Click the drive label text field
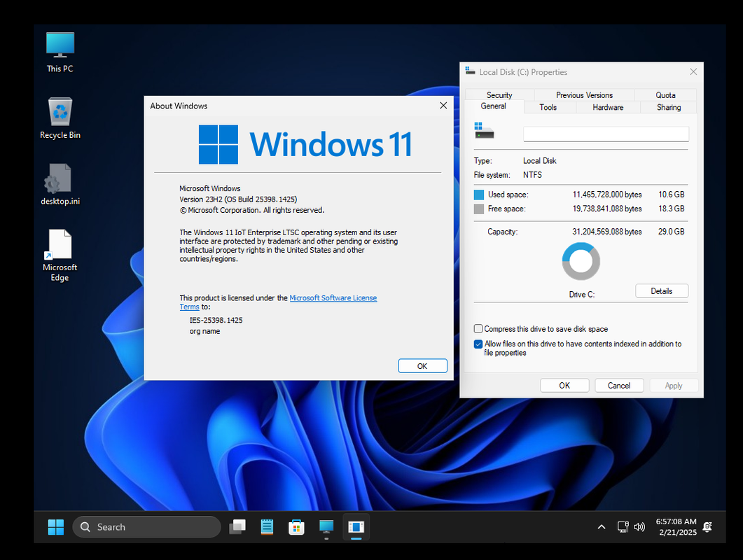The width and height of the screenshot is (743, 560). click(606, 134)
